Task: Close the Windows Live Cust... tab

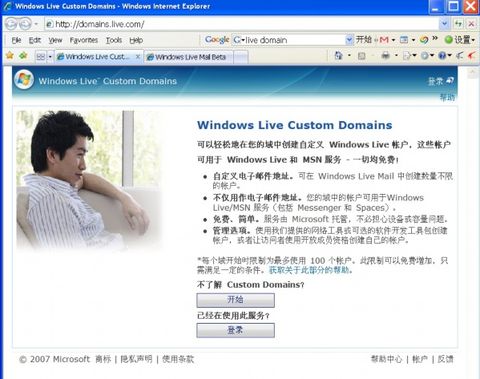Action: [138, 57]
